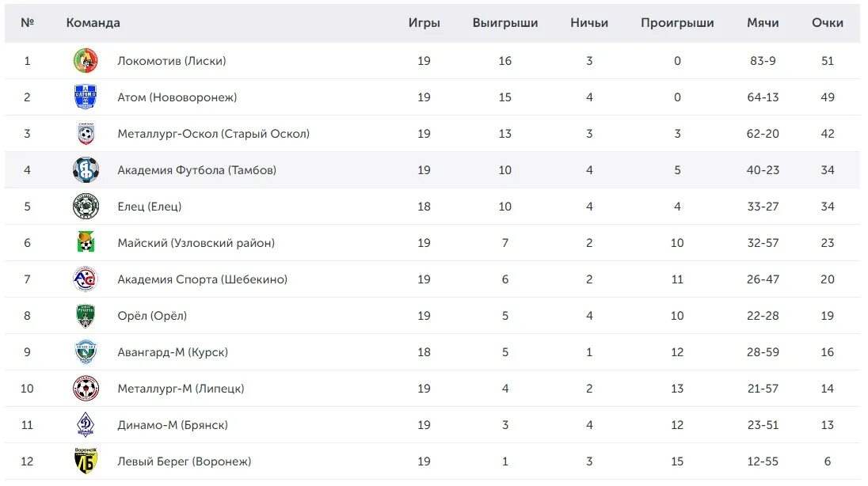This screenshot has width=868, height=486.
Task: Click the Майский team green logo
Action: click(x=86, y=242)
